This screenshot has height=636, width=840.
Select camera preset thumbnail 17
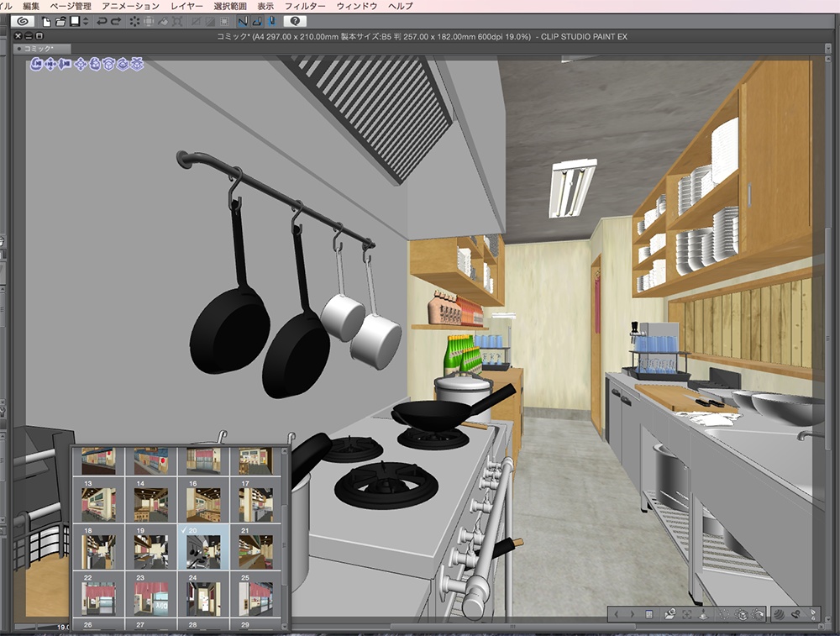point(257,504)
